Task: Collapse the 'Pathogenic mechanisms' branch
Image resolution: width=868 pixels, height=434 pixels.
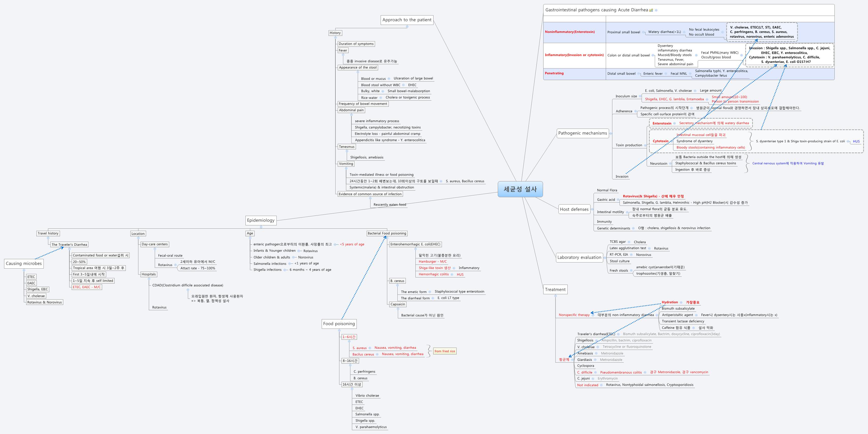Action: (x=611, y=133)
